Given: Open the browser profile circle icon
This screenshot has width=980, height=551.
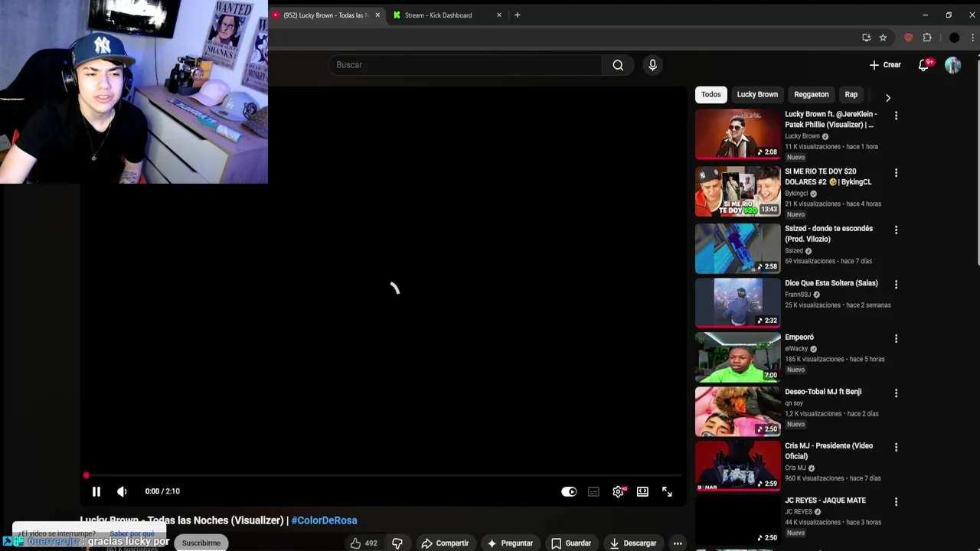Looking at the screenshot, I should (x=954, y=37).
